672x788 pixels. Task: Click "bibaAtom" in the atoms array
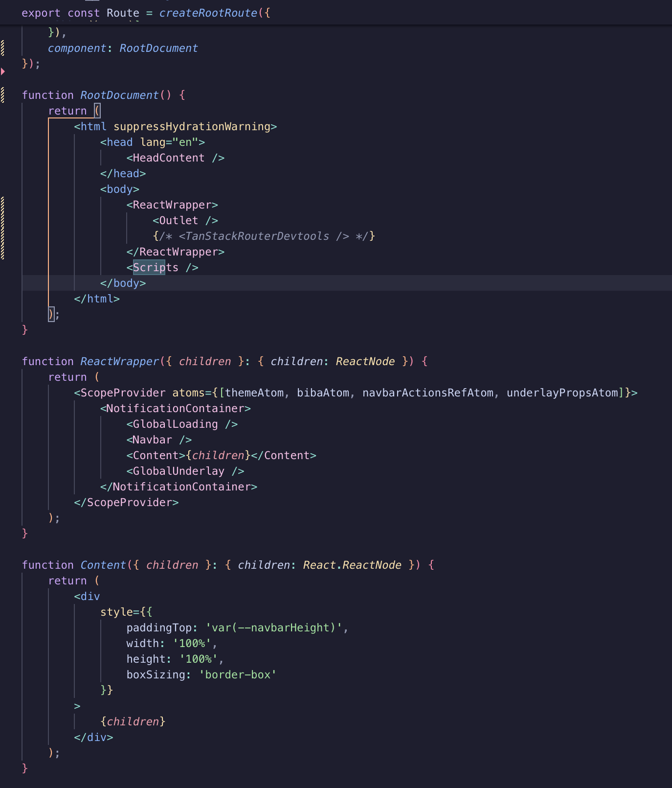(x=323, y=393)
